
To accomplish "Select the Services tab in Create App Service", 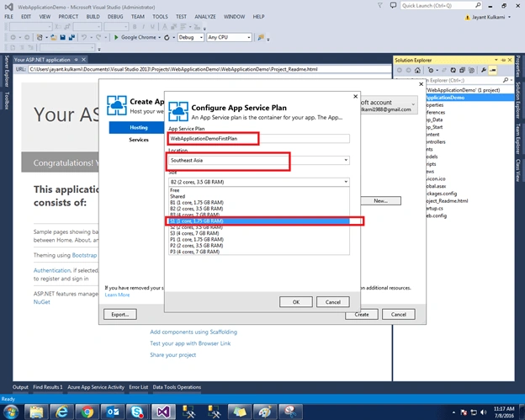I will pyautogui.click(x=139, y=140).
